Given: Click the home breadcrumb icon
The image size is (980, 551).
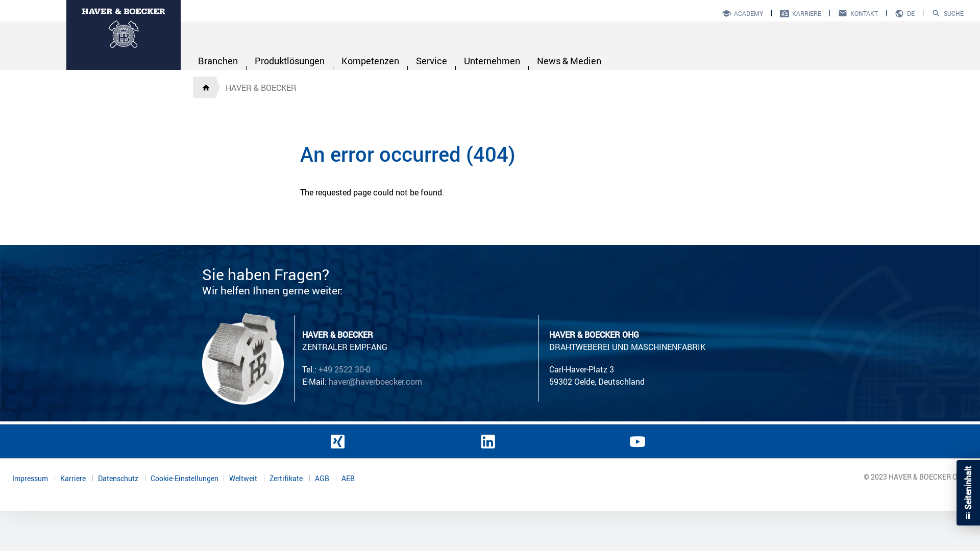Looking at the screenshot, I should pos(206,88).
